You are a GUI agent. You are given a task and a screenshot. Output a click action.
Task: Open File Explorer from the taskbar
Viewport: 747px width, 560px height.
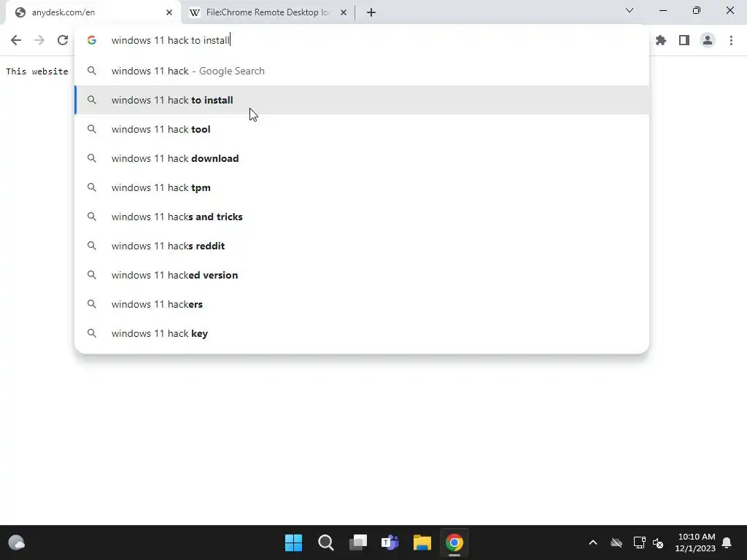point(422,542)
